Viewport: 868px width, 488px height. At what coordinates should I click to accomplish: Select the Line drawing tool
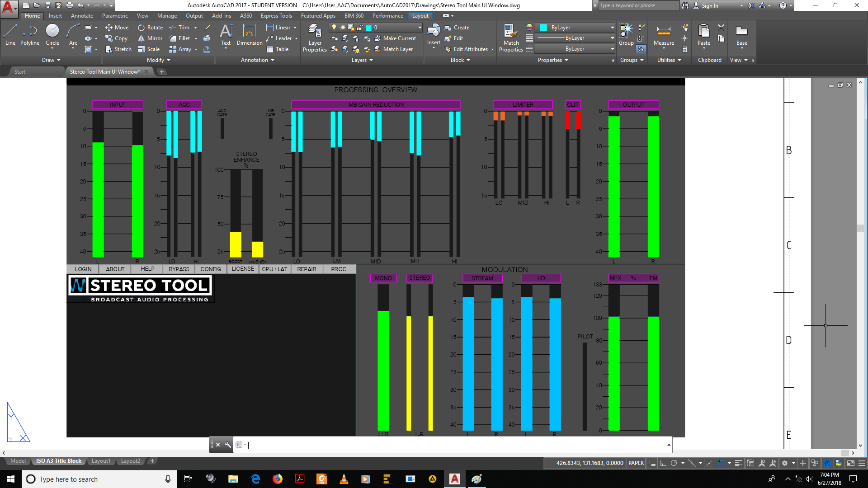tap(10, 35)
